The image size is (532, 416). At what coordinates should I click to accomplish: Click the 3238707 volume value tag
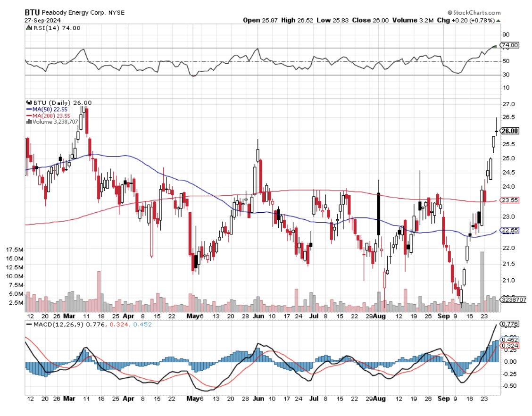511,300
